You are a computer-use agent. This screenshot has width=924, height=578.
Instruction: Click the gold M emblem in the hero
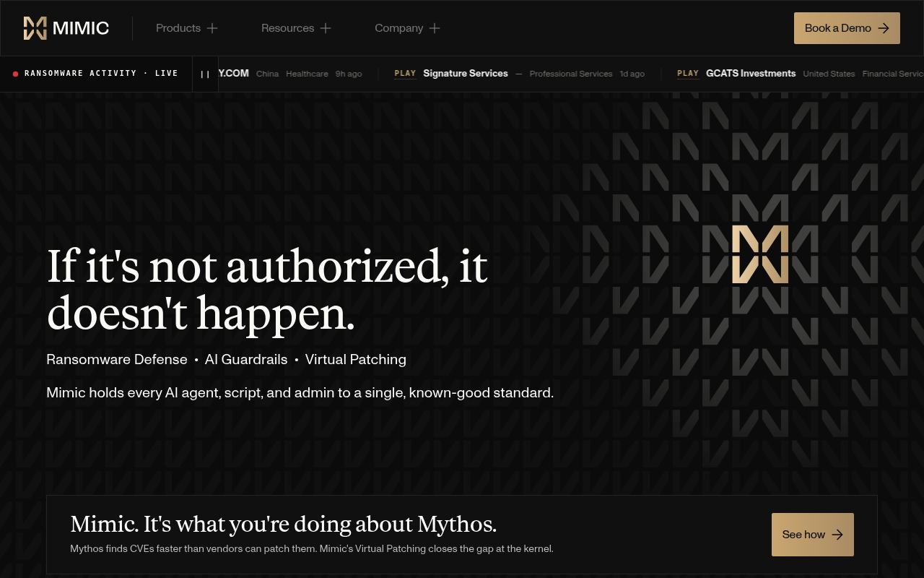[760, 254]
